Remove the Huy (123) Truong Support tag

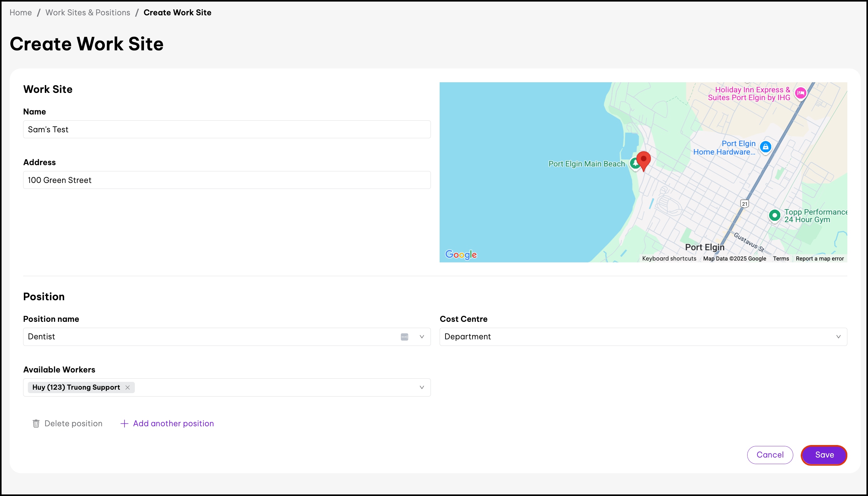click(x=127, y=387)
